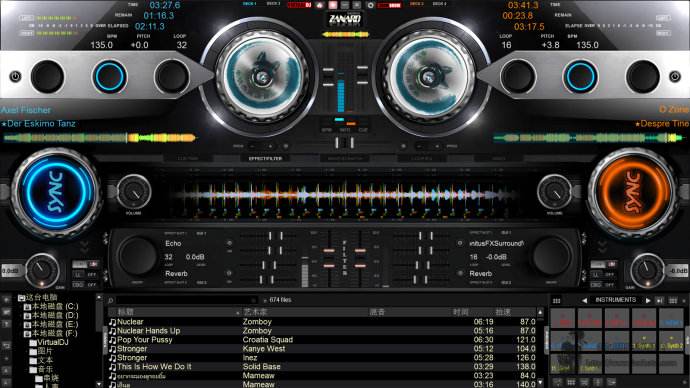690x388 pixels.
Task: Go to previous sampler bank left arrow
Action: point(584,300)
